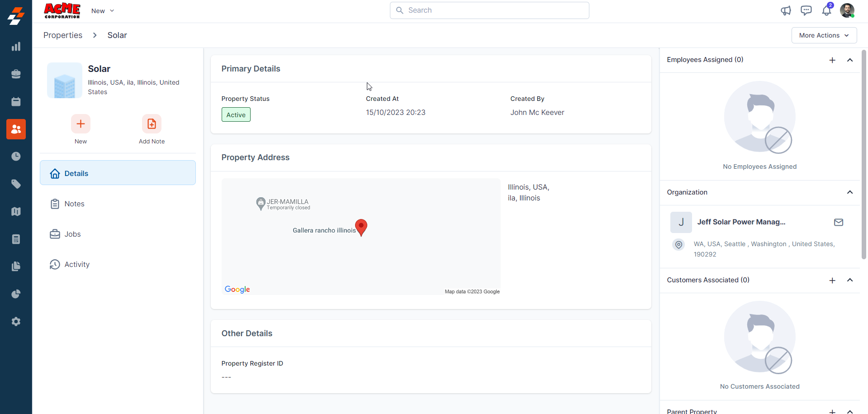Collapse the Customers Associated section

pos(850,280)
